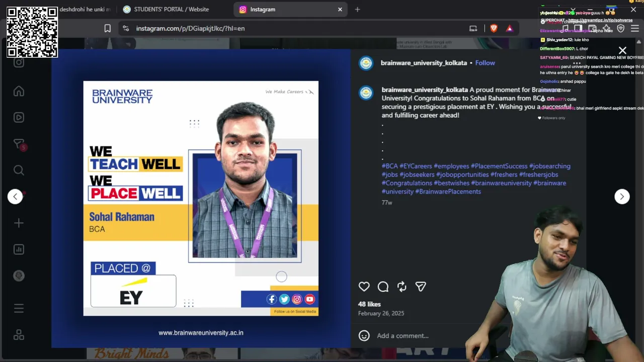
Task: Open the #PlacementSuccess hashtag
Action: [499, 166]
